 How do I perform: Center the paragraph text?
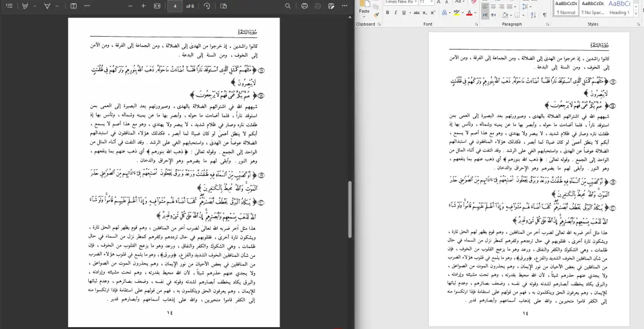tap(493, 6)
